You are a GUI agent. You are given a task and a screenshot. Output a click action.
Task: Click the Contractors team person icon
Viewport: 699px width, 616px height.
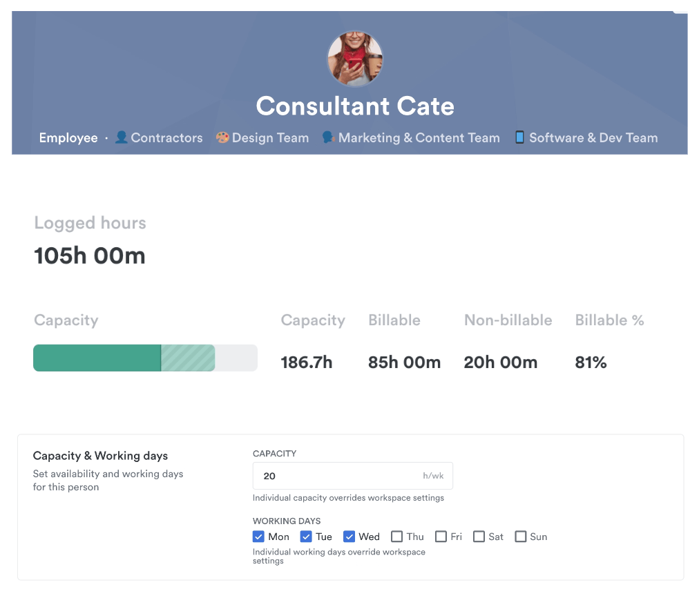pyautogui.click(x=122, y=137)
